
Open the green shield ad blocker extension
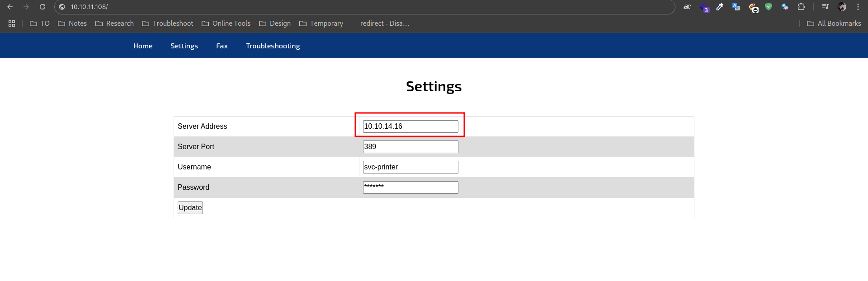[769, 7]
